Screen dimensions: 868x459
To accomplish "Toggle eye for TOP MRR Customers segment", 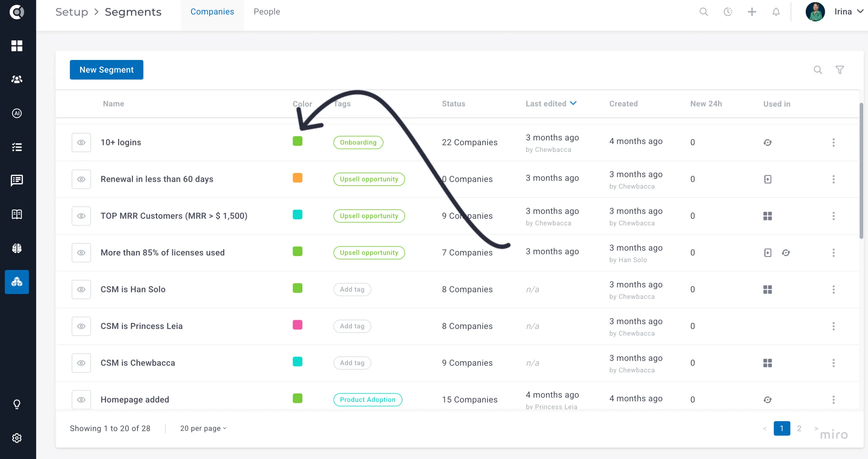I will [81, 216].
